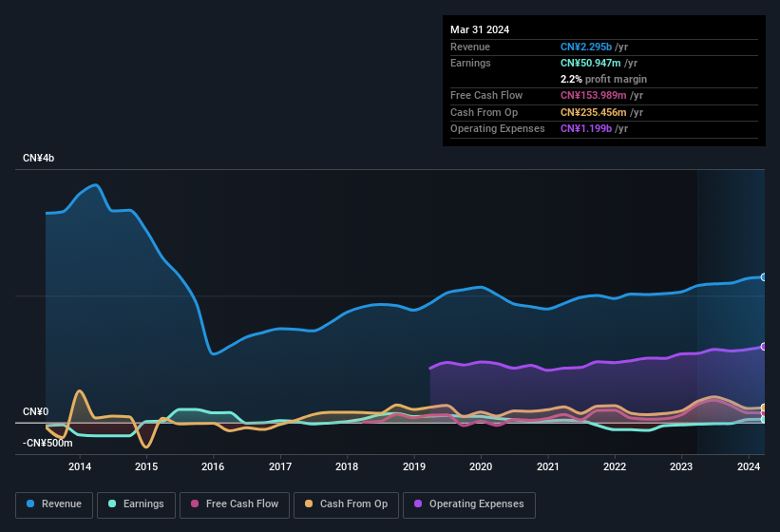Screen dimensions: 780x532
Task: Click the 2020 x-axis label
Action: (x=481, y=466)
